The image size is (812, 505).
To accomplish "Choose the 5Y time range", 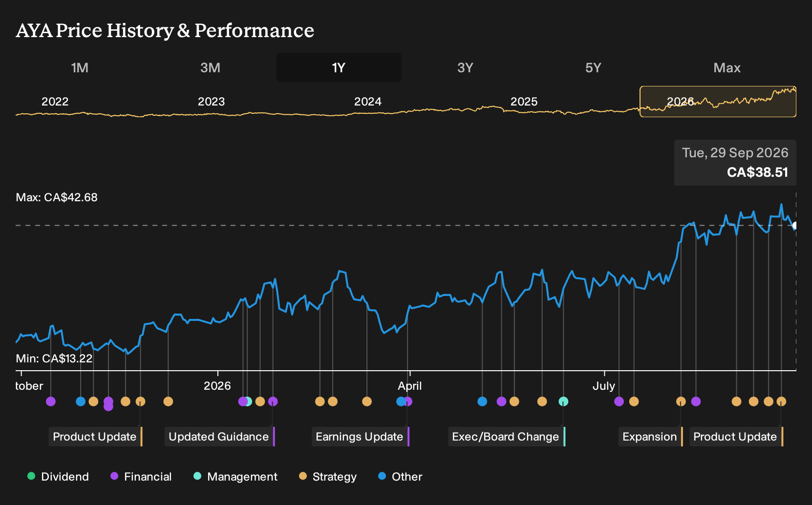I will [x=593, y=67].
